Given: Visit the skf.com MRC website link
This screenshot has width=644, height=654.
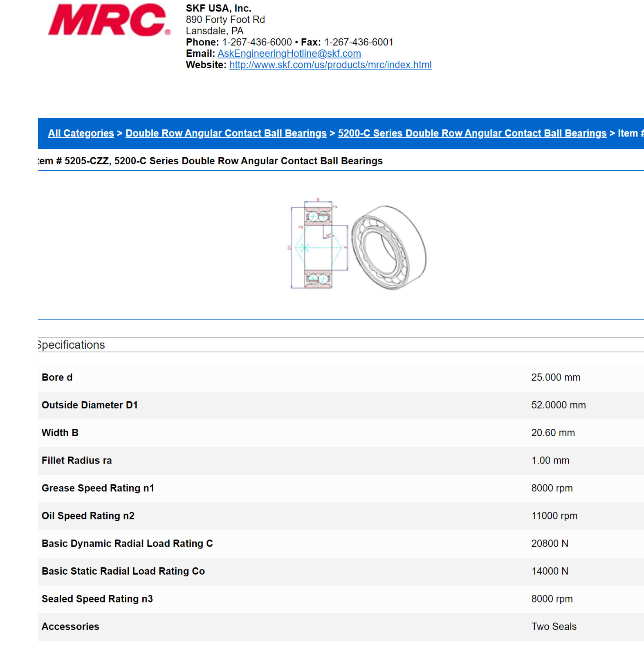Looking at the screenshot, I should (330, 65).
